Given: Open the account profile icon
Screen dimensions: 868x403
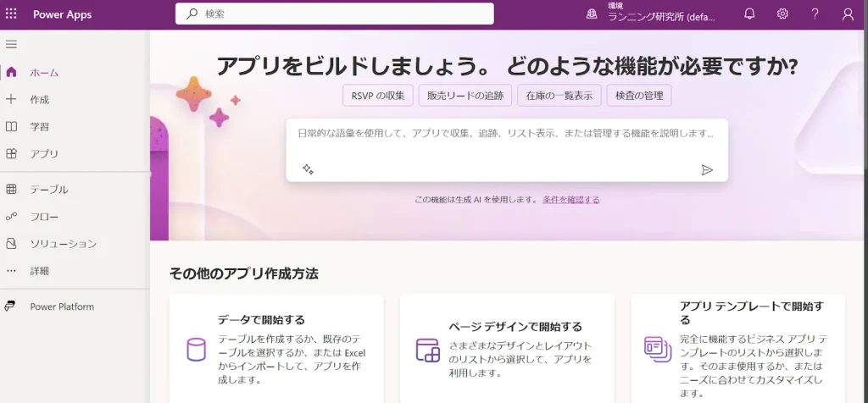Looking at the screenshot, I should tap(848, 14).
